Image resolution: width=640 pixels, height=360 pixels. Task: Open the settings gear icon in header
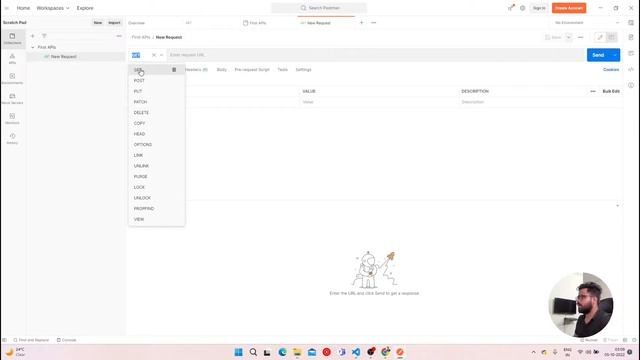tap(522, 8)
